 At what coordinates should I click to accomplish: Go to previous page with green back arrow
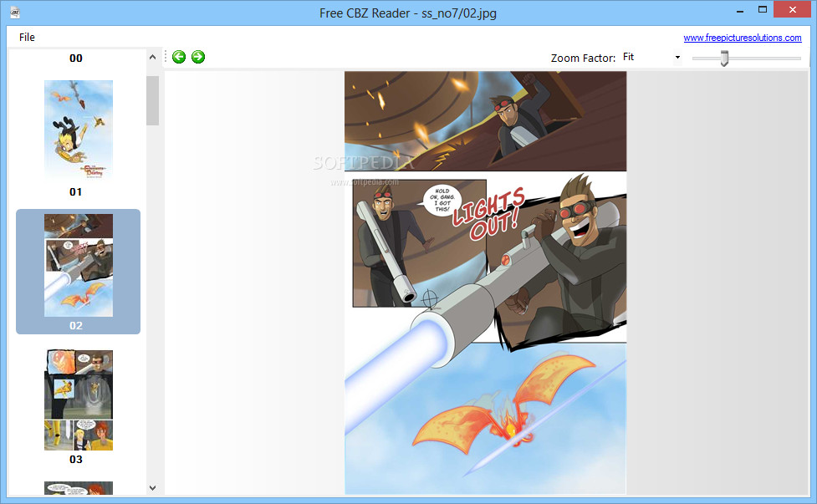click(179, 57)
